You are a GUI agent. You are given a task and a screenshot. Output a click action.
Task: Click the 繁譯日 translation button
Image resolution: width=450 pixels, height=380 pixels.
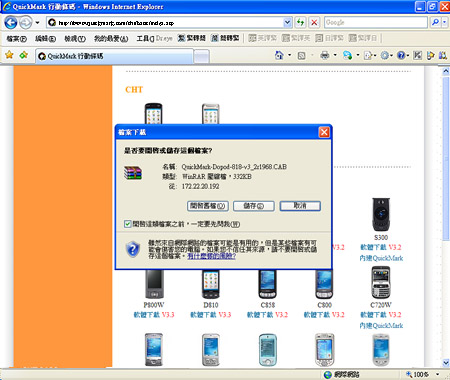[363, 38]
